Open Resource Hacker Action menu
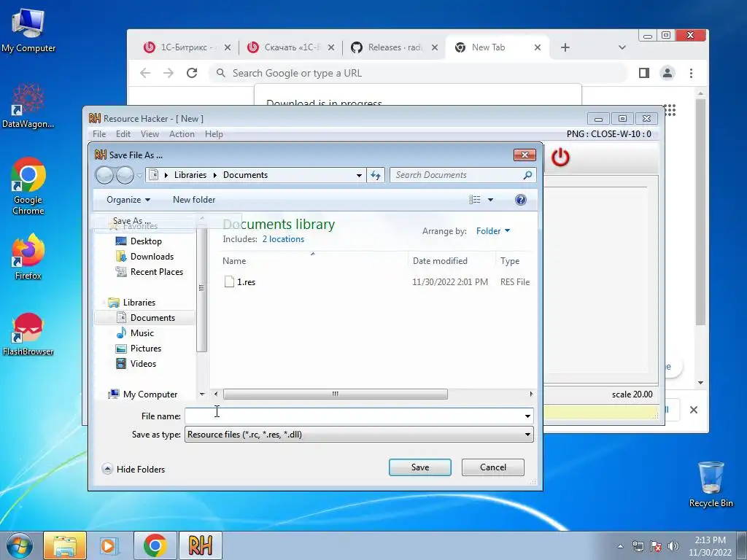Screen dimensions: 747x560 182,134
